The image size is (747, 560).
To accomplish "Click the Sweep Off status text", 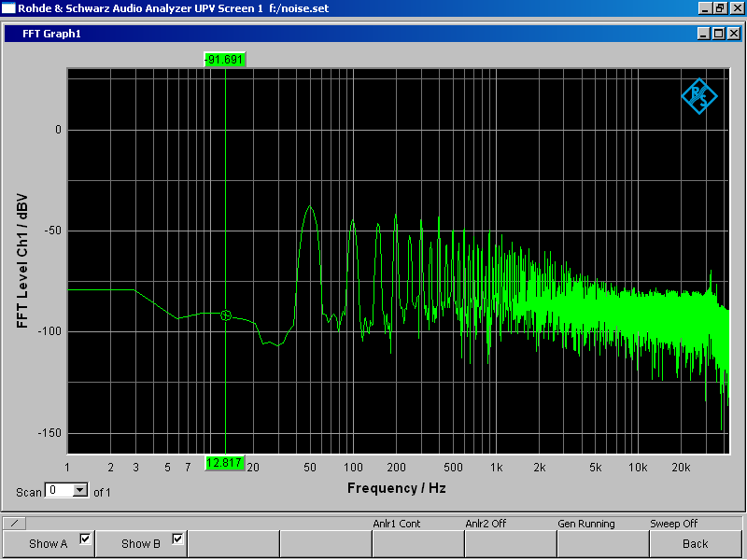I will tap(673, 524).
